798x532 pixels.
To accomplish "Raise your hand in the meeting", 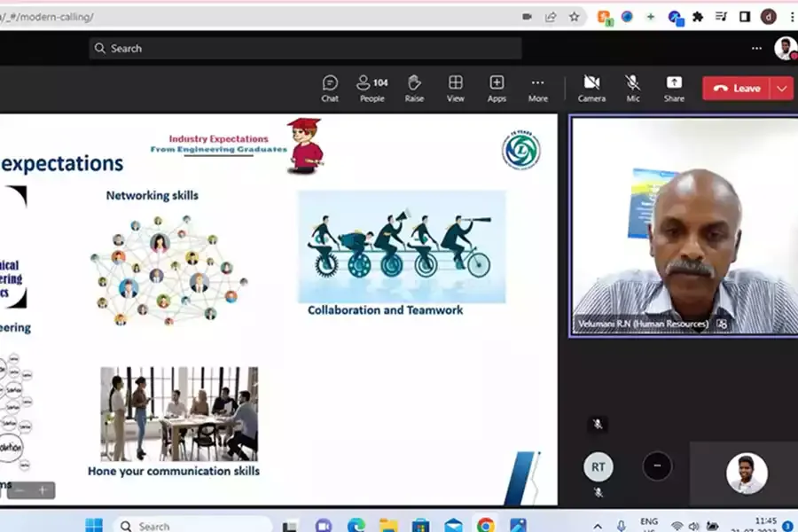I will click(413, 87).
